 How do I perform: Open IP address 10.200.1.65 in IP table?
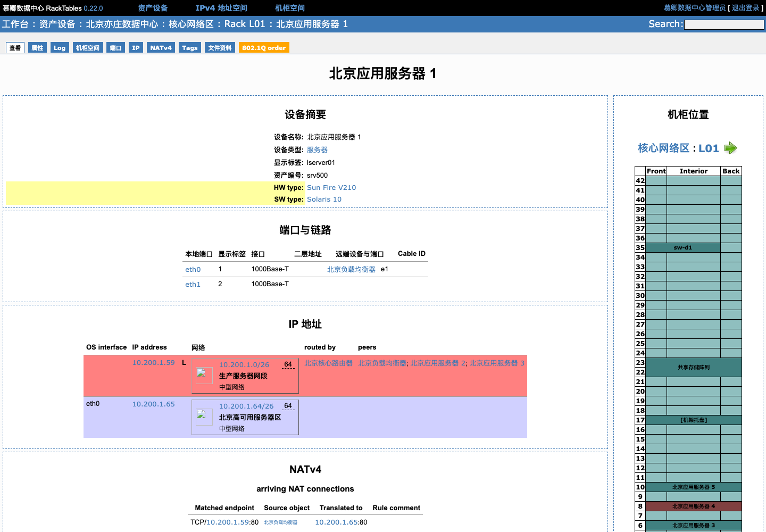[x=153, y=404]
